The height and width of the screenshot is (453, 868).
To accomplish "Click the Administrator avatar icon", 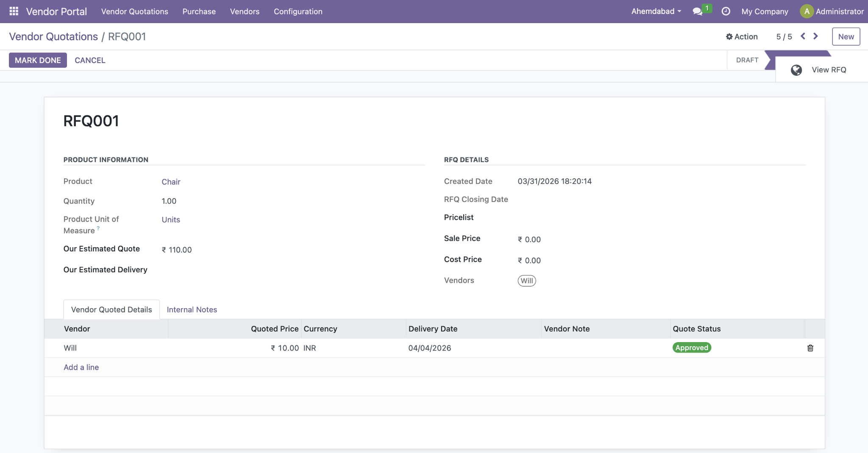I will tap(807, 11).
